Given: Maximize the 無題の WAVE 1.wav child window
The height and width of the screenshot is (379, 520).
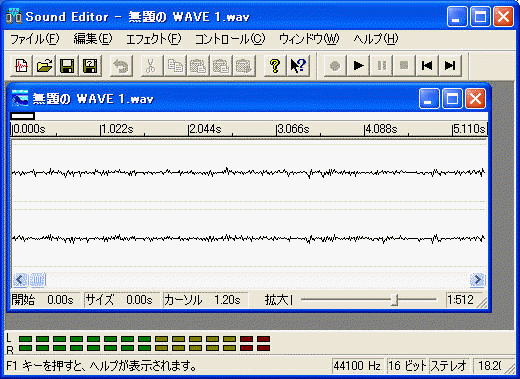Looking at the screenshot, I should click(x=452, y=99).
